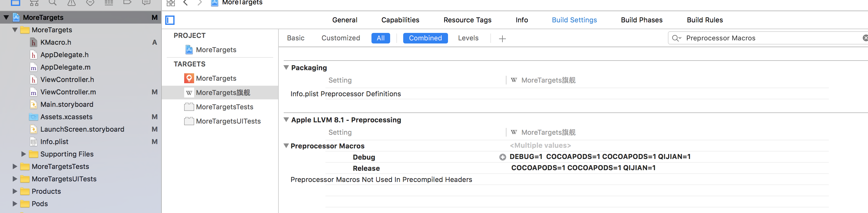The image size is (868, 213).
Task: Click the <Multiple values> Preprocessor Macros cell
Action: [540, 146]
